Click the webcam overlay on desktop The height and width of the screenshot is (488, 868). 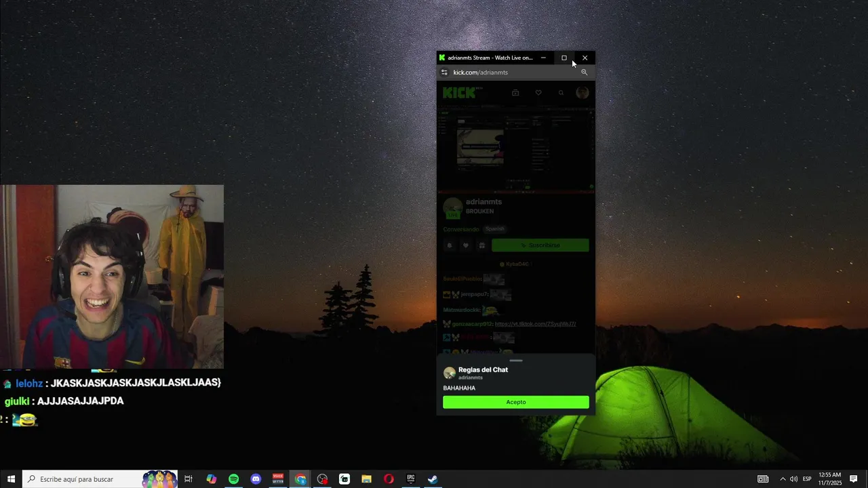112,277
